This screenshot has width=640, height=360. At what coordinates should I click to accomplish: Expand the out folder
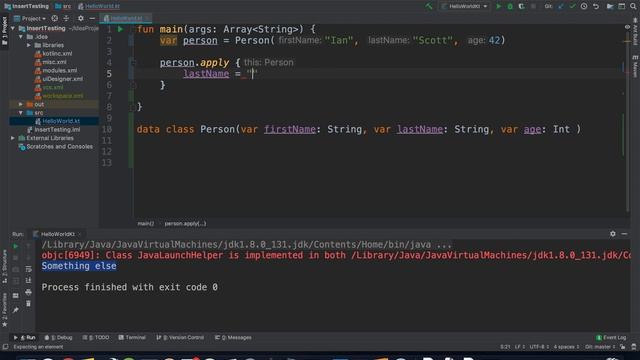tap(21, 104)
